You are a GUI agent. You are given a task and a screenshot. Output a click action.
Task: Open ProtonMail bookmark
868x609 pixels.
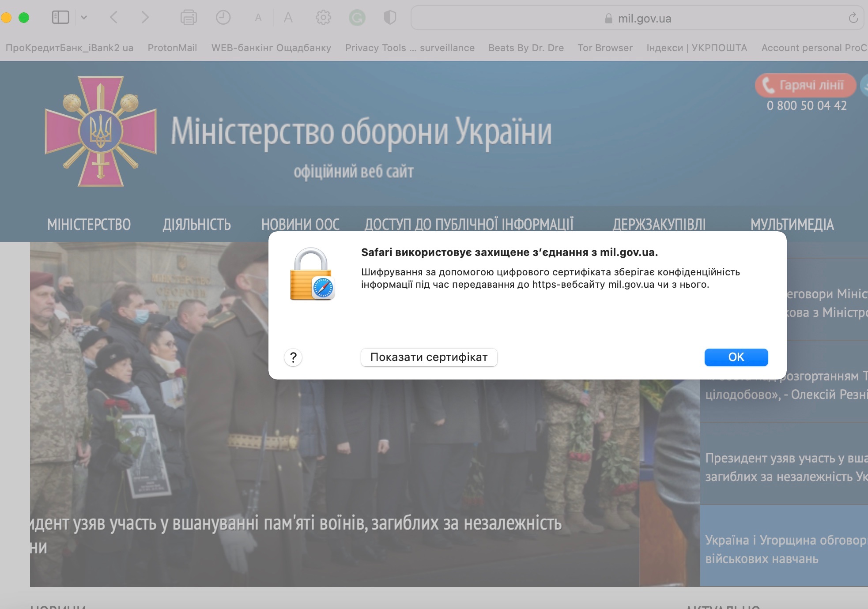tap(172, 48)
